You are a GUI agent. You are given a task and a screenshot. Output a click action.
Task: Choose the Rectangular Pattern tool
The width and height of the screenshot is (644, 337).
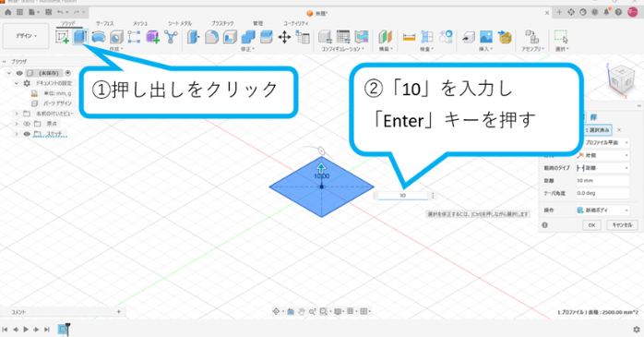click(x=135, y=37)
